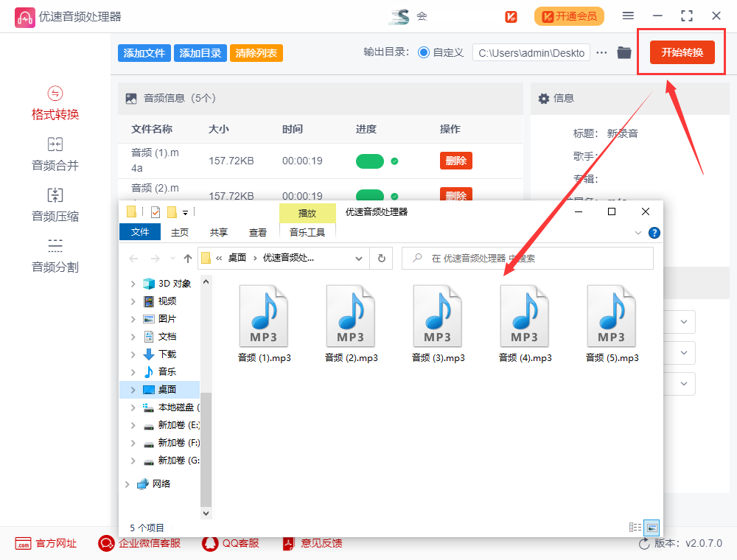Click the 清除列表 button
Screen dimensions: 737x560
click(x=256, y=53)
